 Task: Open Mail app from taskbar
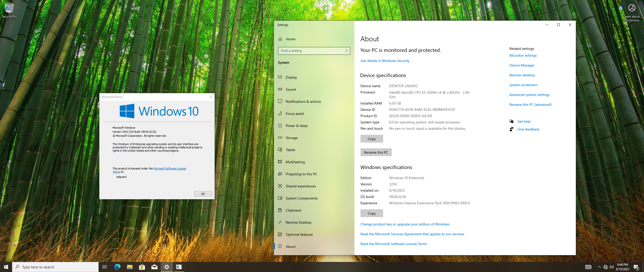(x=154, y=267)
